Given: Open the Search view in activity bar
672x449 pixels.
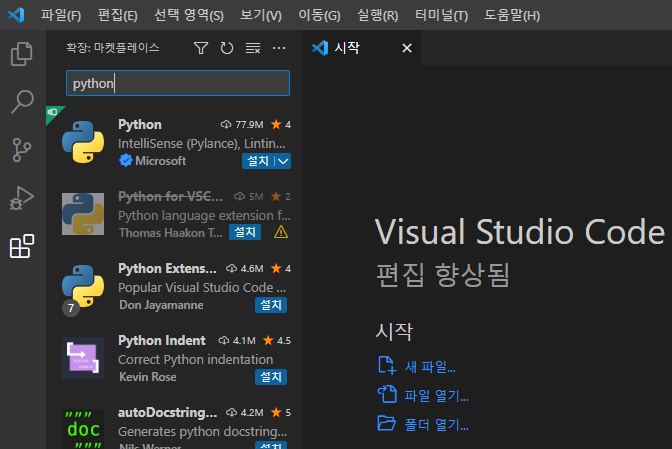Looking at the screenshot, I should [22, 102].
